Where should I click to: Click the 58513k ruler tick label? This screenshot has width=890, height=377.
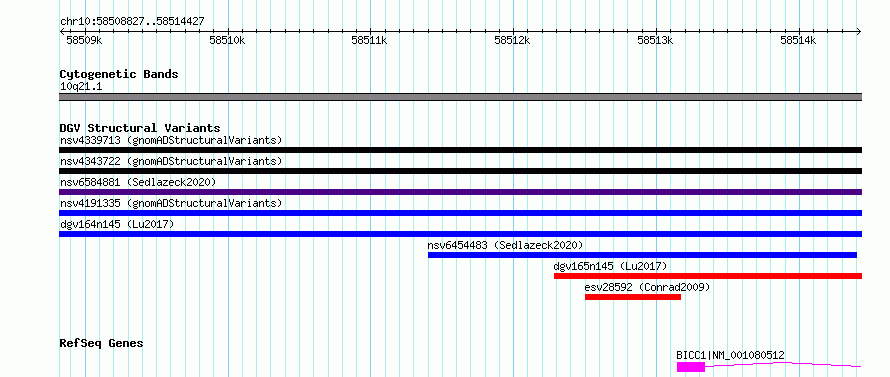(656, 41)
